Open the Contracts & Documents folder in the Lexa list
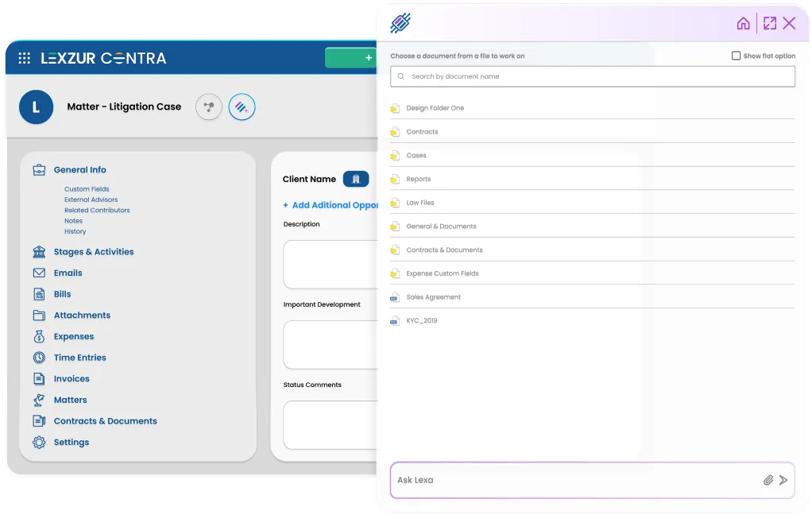 click(593, 250)
